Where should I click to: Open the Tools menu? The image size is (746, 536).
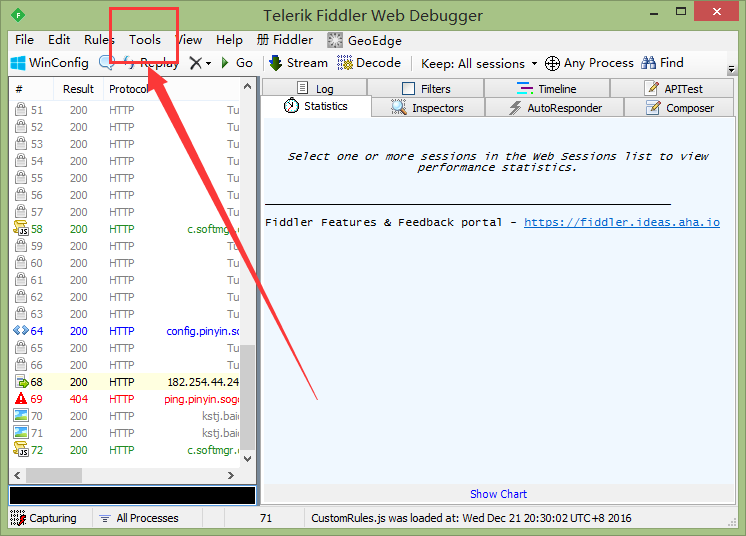click(x=145, y=40)
